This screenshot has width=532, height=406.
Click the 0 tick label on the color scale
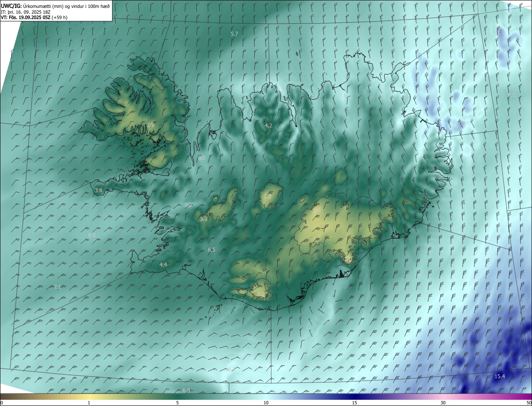click(2, 403)
